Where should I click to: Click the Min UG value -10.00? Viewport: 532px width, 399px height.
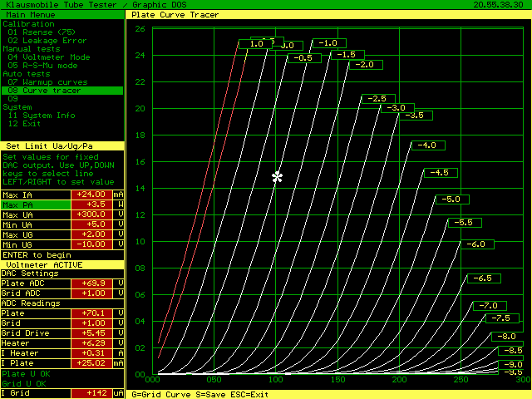click(91, 244)
